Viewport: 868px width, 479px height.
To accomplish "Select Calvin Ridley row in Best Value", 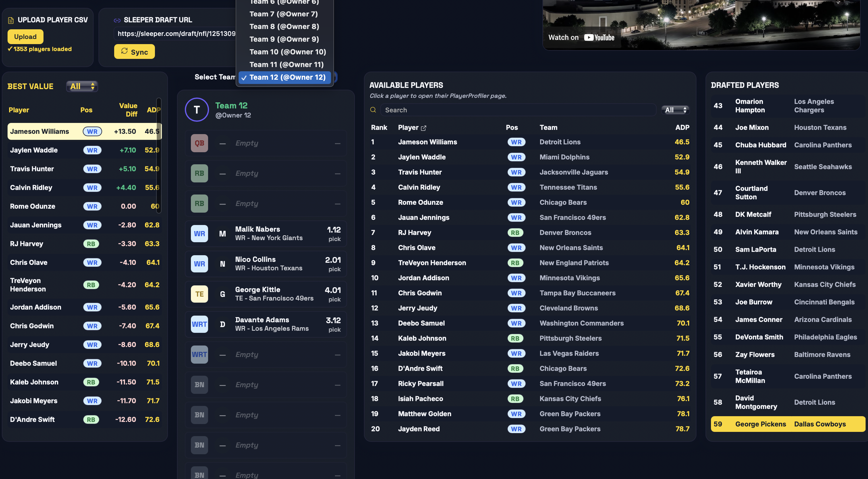I will 85,188.
